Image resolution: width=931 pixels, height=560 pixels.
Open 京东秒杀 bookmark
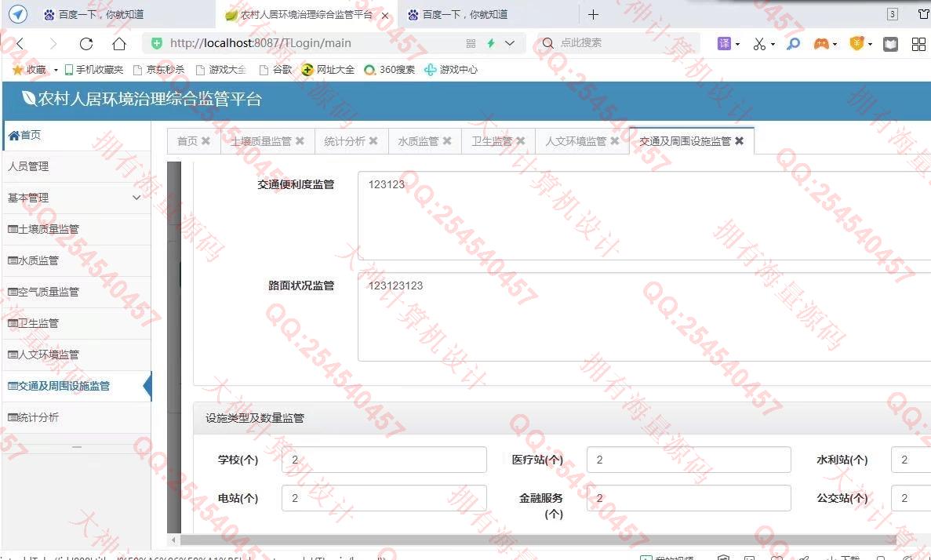click(158, 70)
